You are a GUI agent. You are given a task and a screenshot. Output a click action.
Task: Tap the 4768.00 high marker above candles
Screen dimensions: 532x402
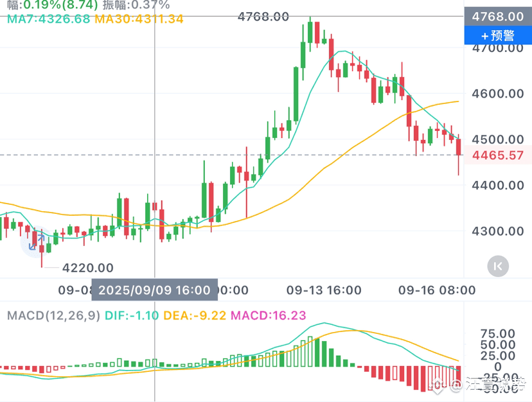point(263,16)
